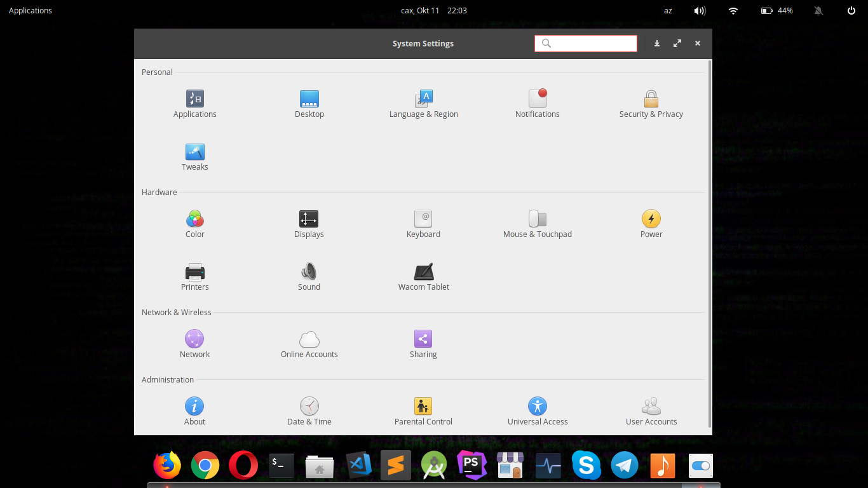This screenshot has height=488, width=868.
Task: Click the System Settings search field
Action: [x=586, y=43]
